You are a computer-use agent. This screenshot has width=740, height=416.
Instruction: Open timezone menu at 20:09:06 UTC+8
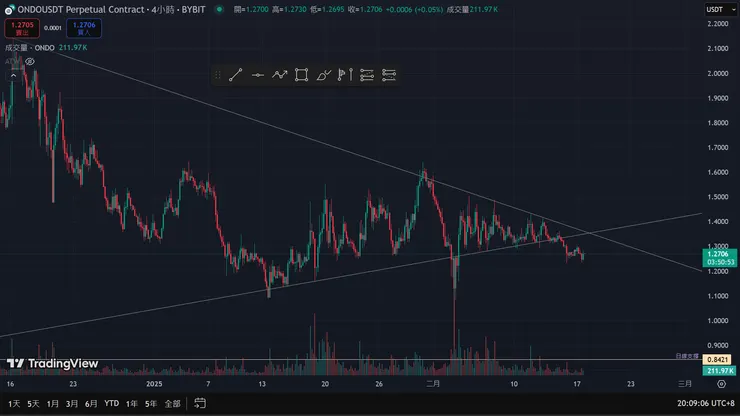pyautogui.click(x=706, y=403)
